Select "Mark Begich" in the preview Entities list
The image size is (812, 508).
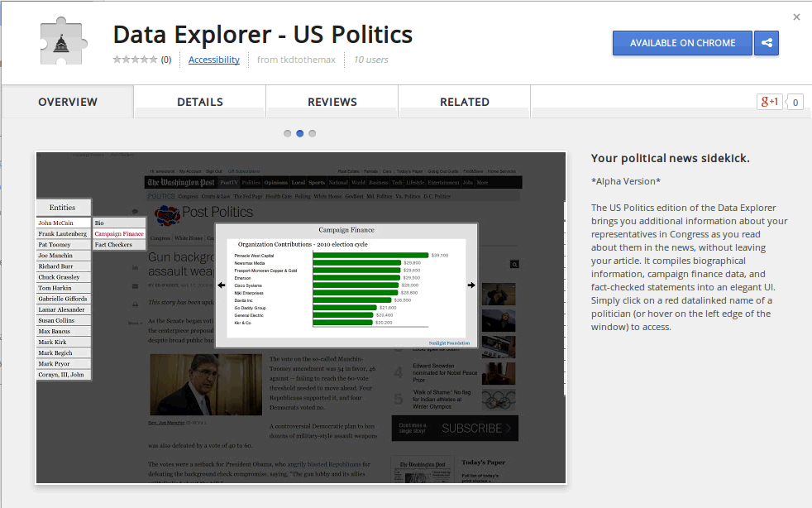[64, 353]
